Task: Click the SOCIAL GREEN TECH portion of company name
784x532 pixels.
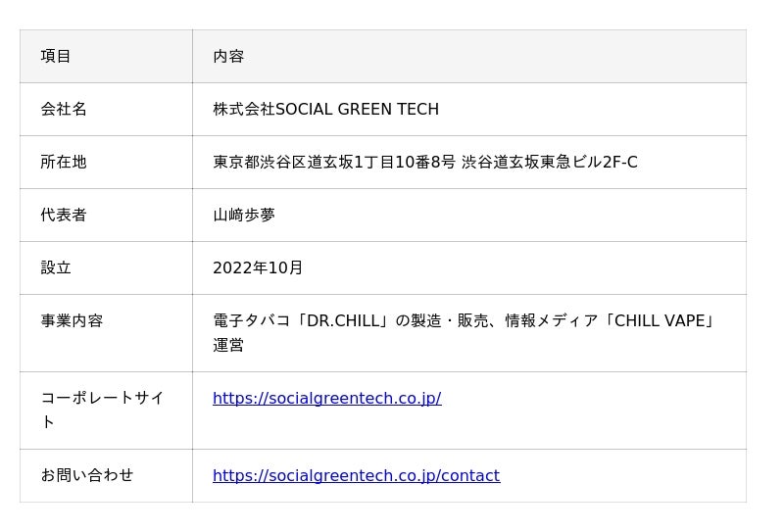Action: click(x=358, y=109)
